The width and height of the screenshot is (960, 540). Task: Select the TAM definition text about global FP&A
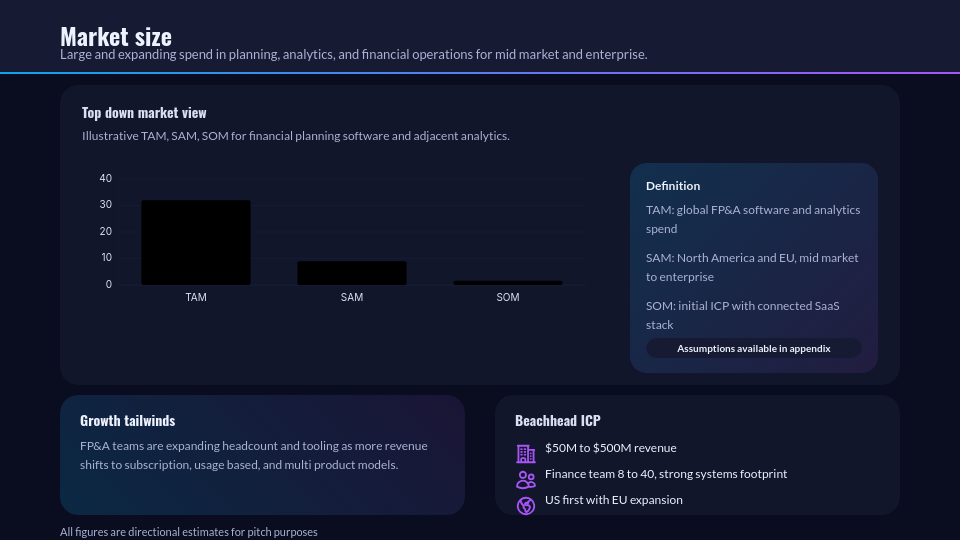[753, 219]
